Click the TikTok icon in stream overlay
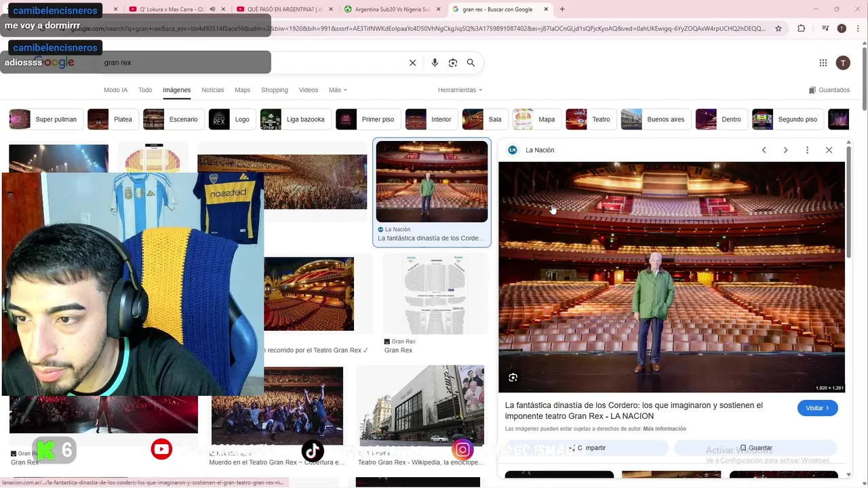868x488 pixels. click(313, 449)
